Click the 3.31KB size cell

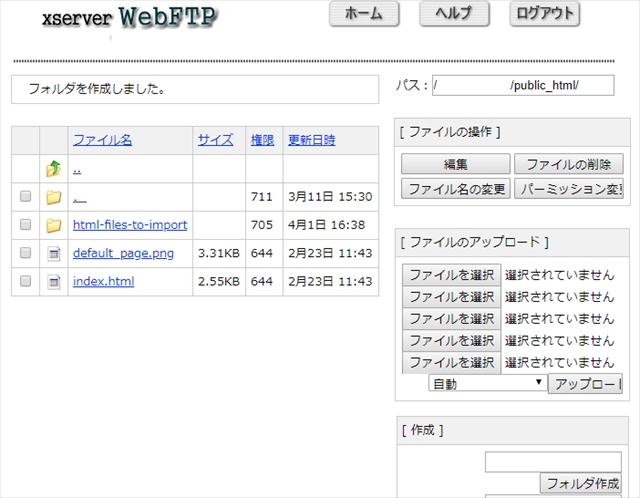click(x=219, y=253)
